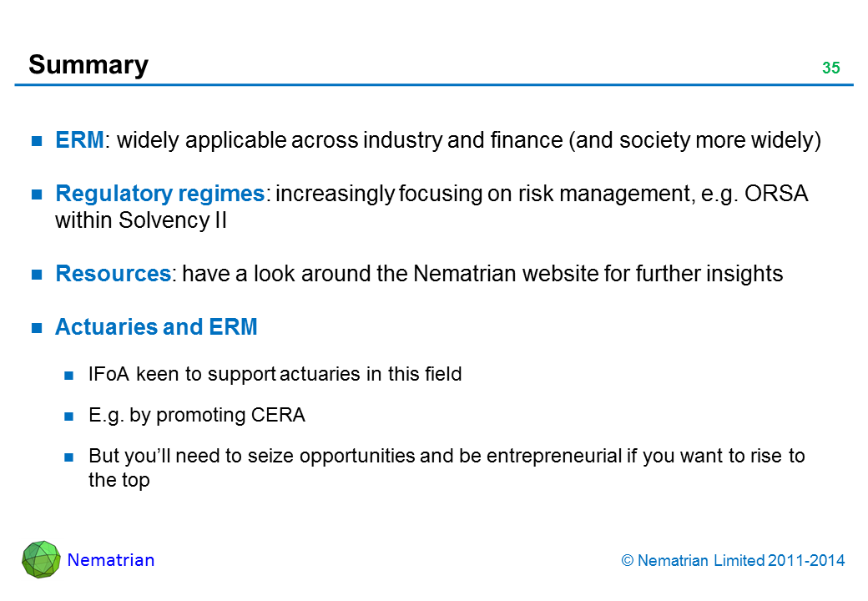Viewport: 868px width, 601px height.
Task: Click the Nematrian Limited copyright notice
Action: coord(734,561)
